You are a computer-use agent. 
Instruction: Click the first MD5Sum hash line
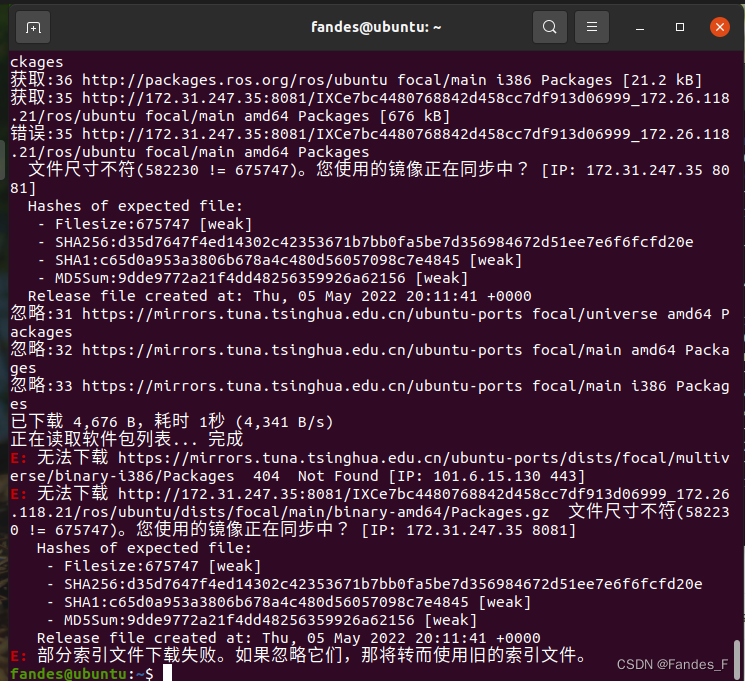coord(252,278)
